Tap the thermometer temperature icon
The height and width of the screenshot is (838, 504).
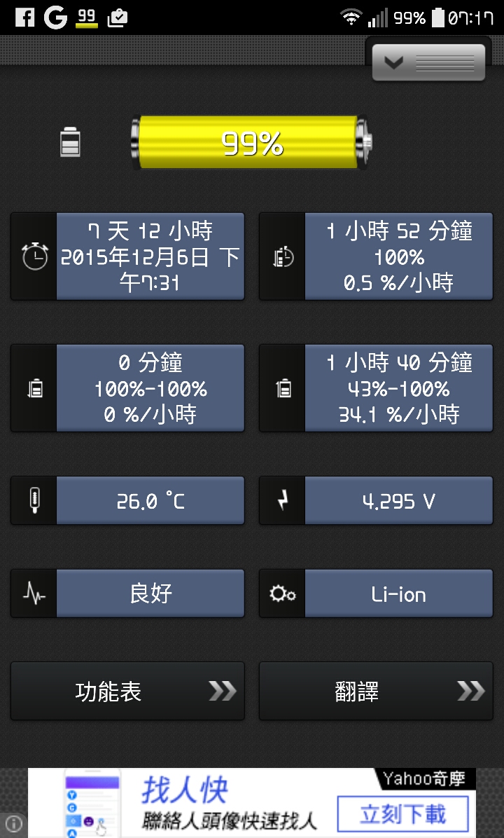35,500
